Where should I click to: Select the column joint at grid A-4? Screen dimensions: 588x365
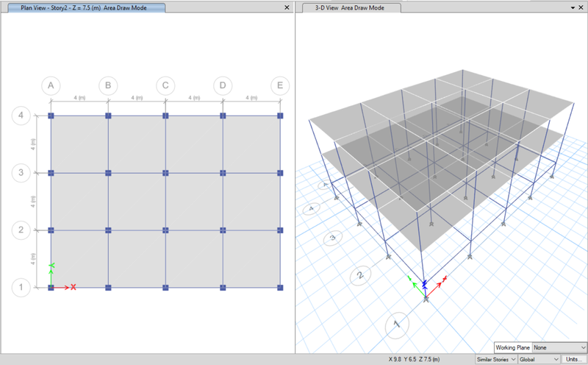(51, 116)
